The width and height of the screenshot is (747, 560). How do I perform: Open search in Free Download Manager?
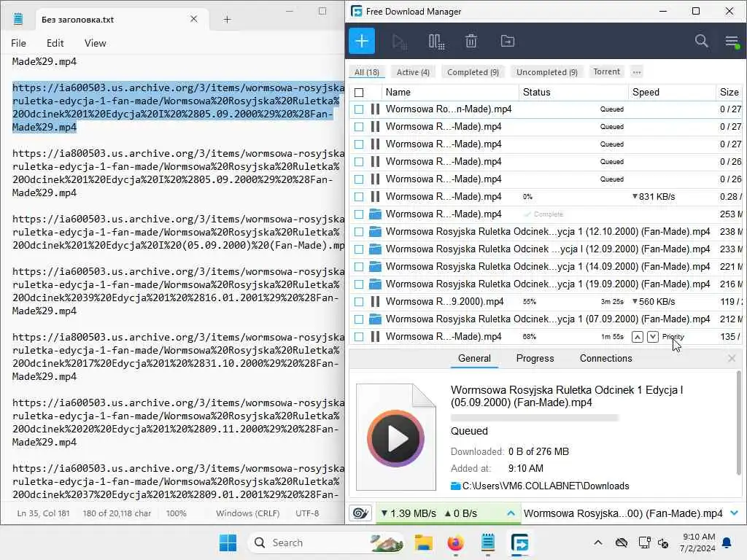pyautogui.click(x=701, y=41)
